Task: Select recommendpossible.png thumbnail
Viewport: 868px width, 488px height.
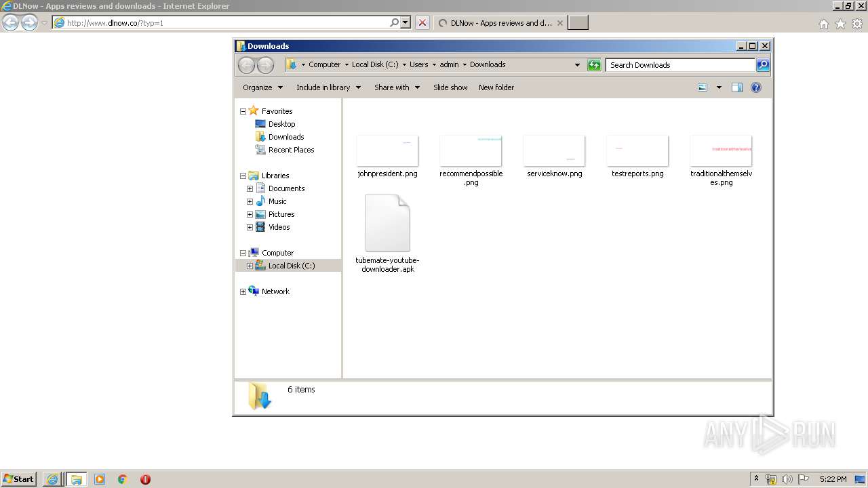Action: pyautogui.click(x=471, y=150)
